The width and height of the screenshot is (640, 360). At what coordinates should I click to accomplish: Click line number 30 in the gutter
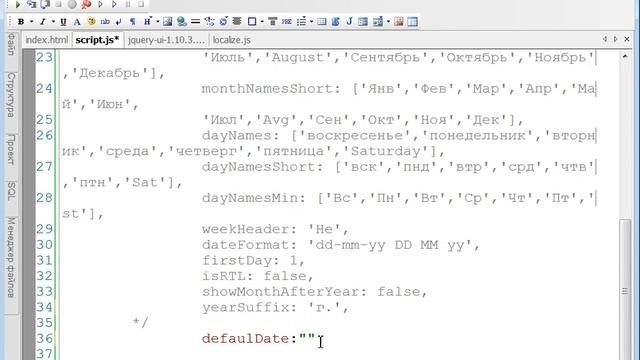pos(44,245)
